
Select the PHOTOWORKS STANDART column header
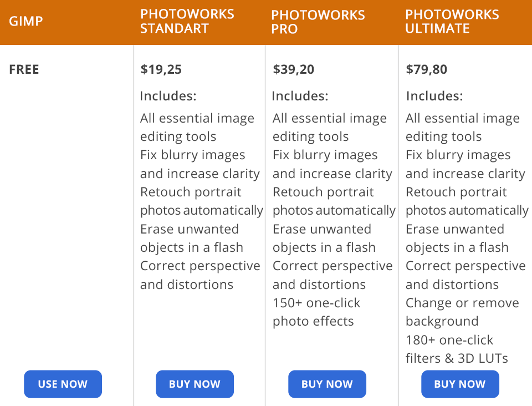[187, 22]
